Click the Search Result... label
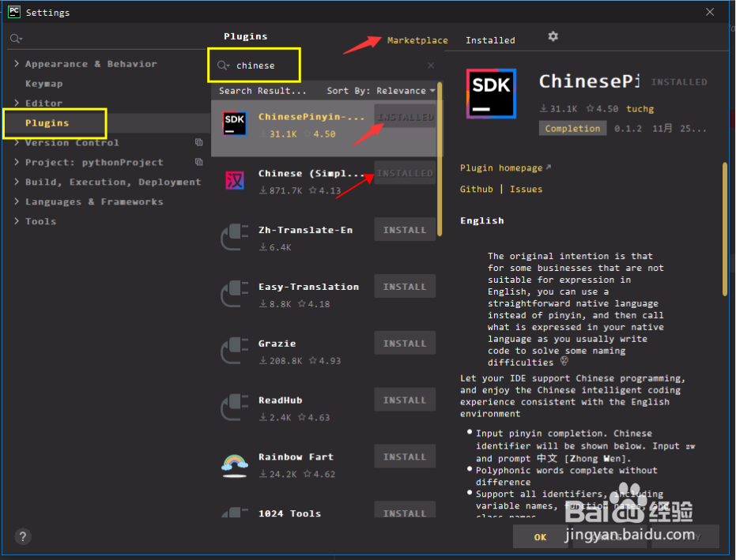 click(262, 91)
